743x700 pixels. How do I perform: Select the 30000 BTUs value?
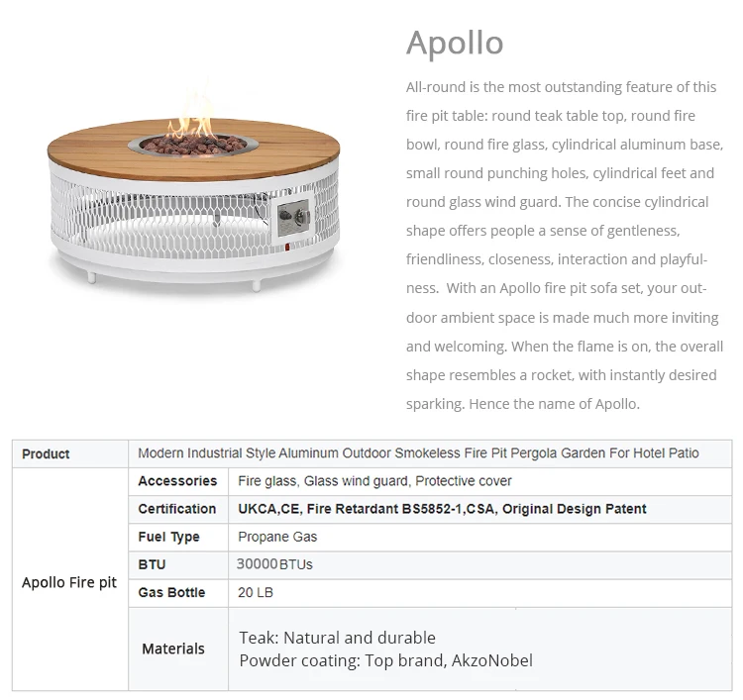[x=274, y=564]
